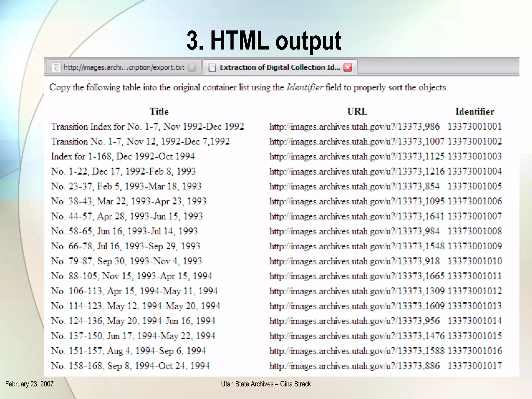Select title 'No. 114-123, May 12, 1994-May 20, 1994'
This screenshot has width=532, height=399.
136,306
